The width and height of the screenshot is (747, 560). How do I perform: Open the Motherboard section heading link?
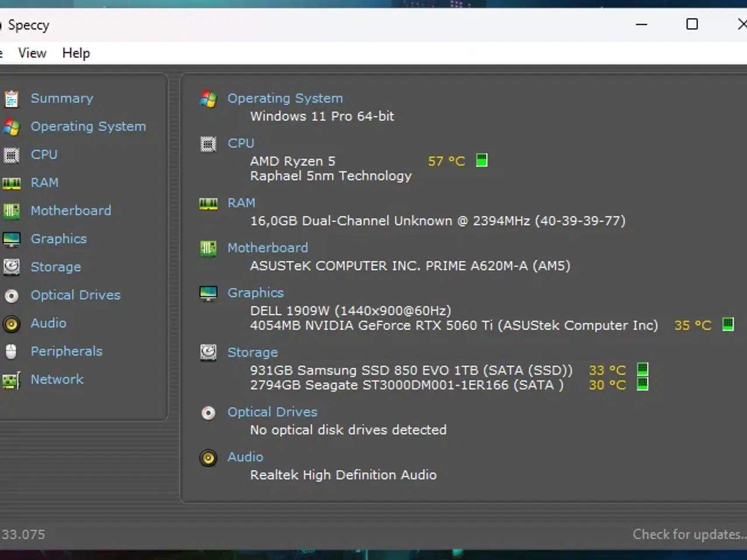click(x=268, y=247)
